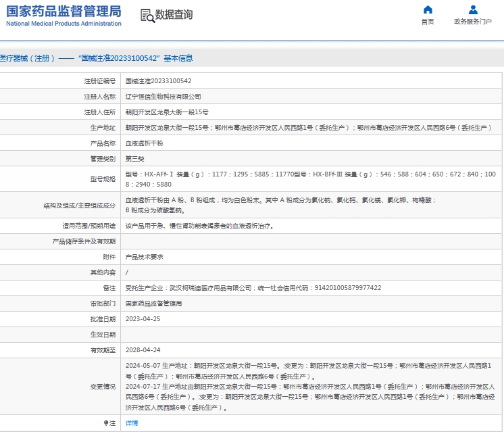The height and width of the screenshot is (434, 504).
Task: Click the 适用范围/预期用途 label
Action: click(x=89, y=226)
